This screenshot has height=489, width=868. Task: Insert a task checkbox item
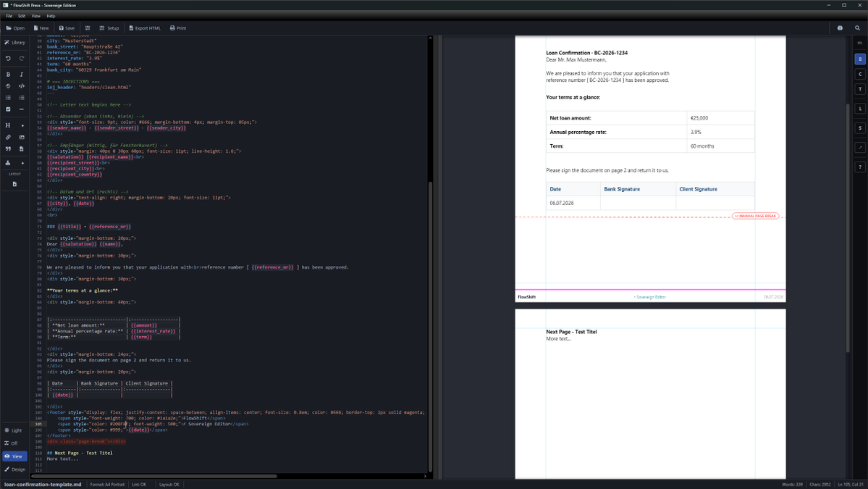[x=8, y=109]
